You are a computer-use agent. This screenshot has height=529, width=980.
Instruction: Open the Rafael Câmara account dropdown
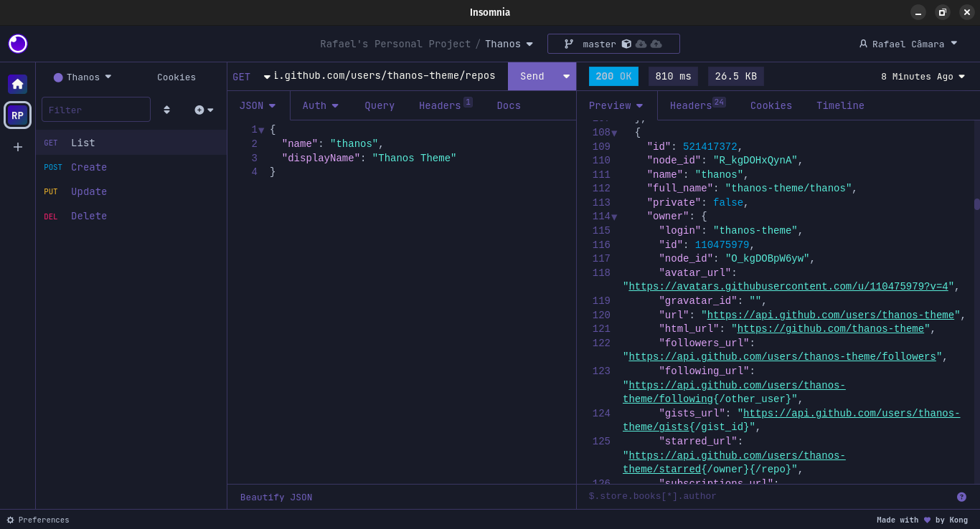click(908, 44)
